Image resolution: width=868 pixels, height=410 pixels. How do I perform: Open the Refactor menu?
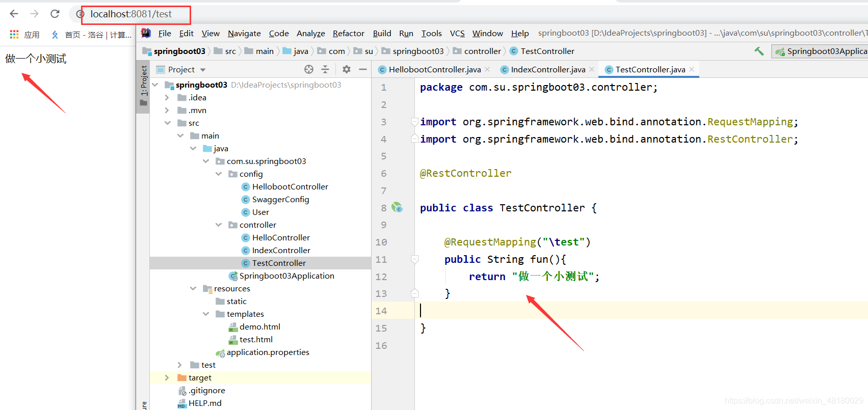coord(349,33)
